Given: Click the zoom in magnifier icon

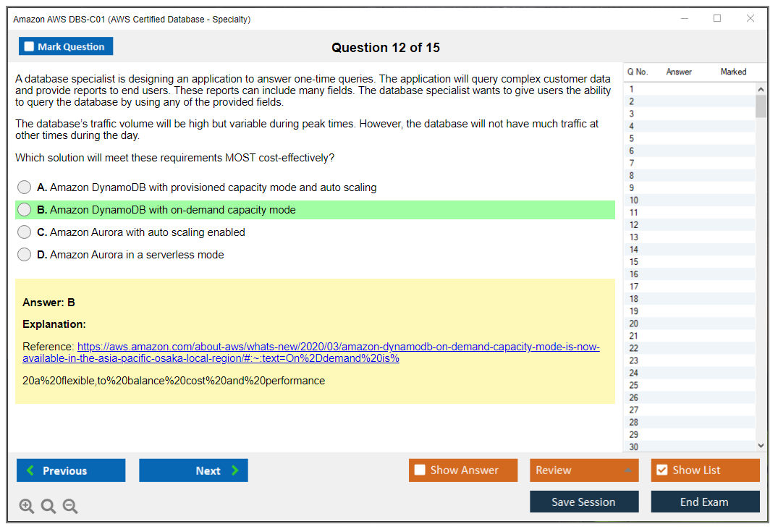Looking at the screenshot, I should [x=27, y=506].
